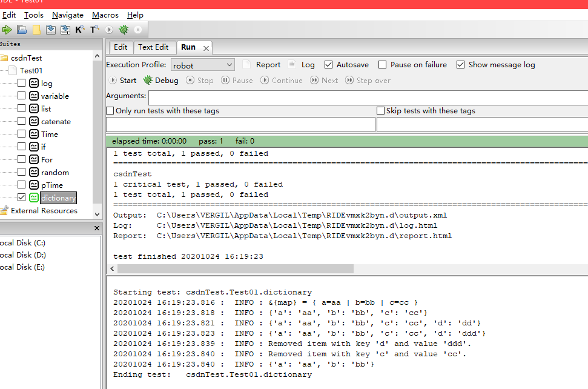Open the Help menu
Screen dimensions: 588x389
(x=135, y=15)
